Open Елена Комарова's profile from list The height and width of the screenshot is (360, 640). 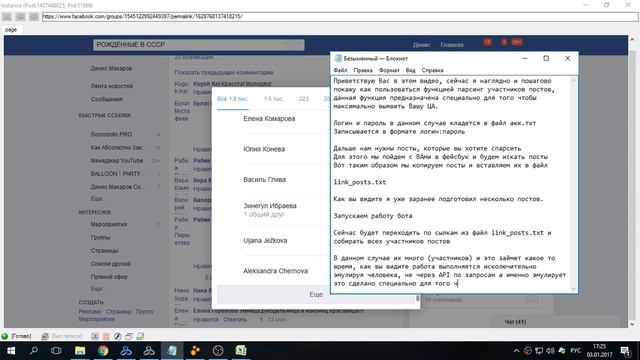(269, 119)
